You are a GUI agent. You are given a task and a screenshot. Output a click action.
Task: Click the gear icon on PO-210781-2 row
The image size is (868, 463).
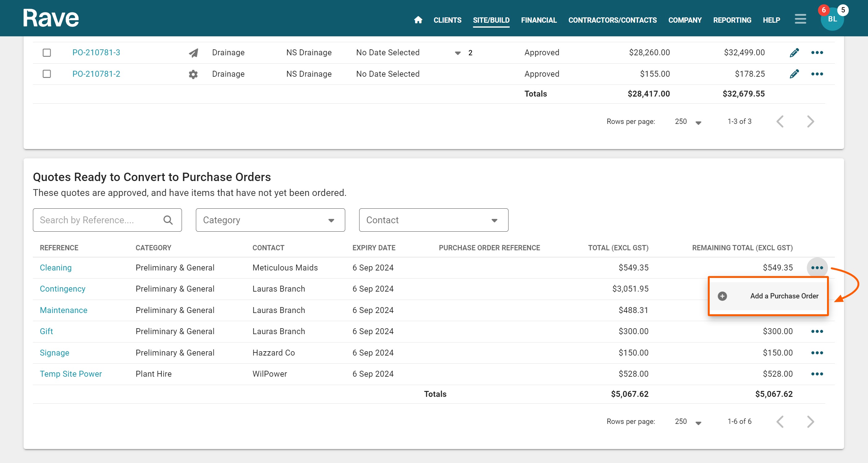[193, 74]
